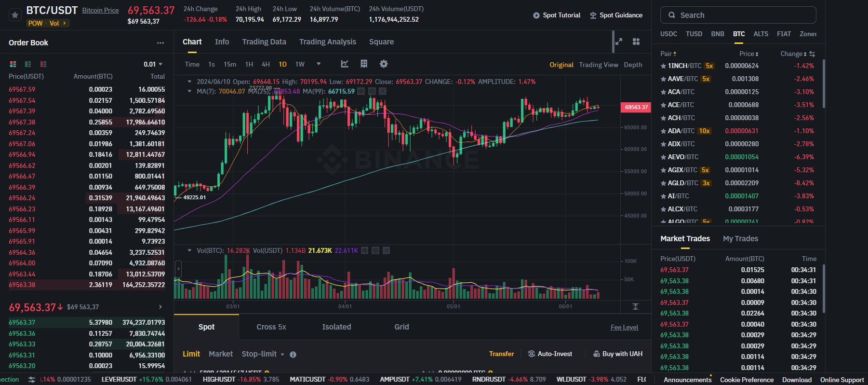Remove the MA indicator
Viewport: 868px width, 385px height.
click(x=383, y=91)
